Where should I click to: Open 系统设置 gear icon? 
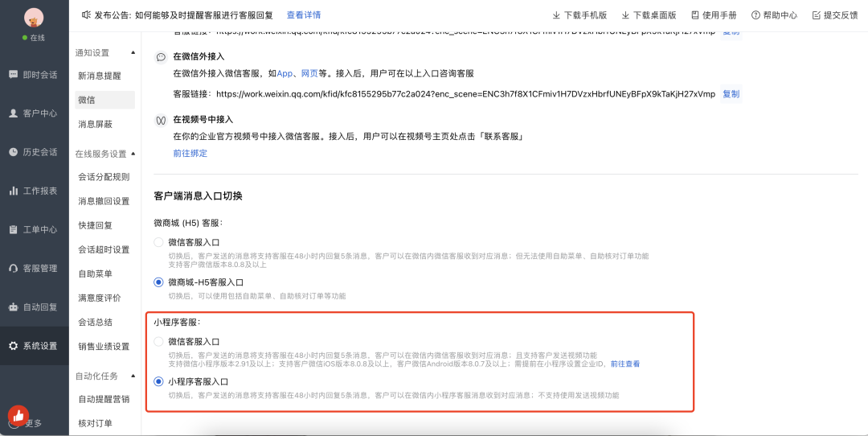(14, 346)
